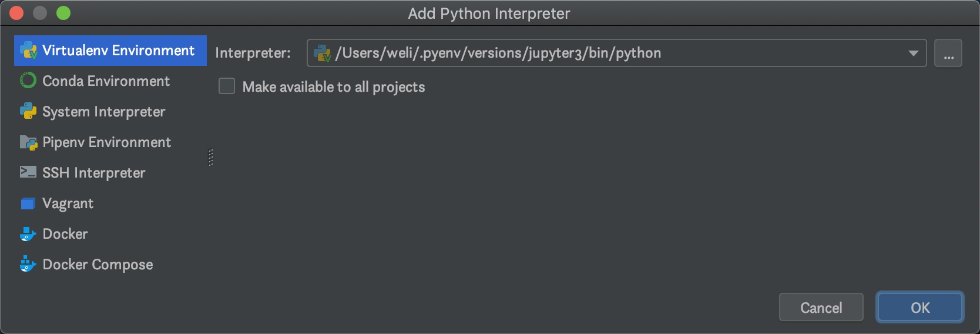Screen dimensions: 980x334
Task: Open the interpreter path dropdown arrow
Action: point(913,54)
